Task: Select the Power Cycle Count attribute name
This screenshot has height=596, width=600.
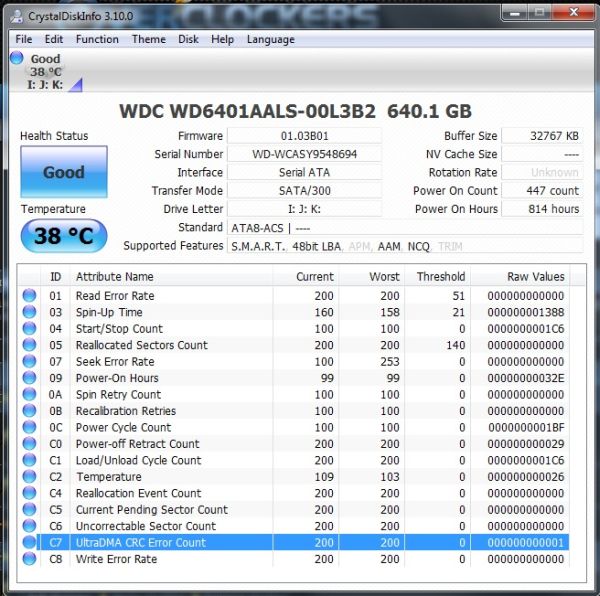Action: tap(124, 427)
